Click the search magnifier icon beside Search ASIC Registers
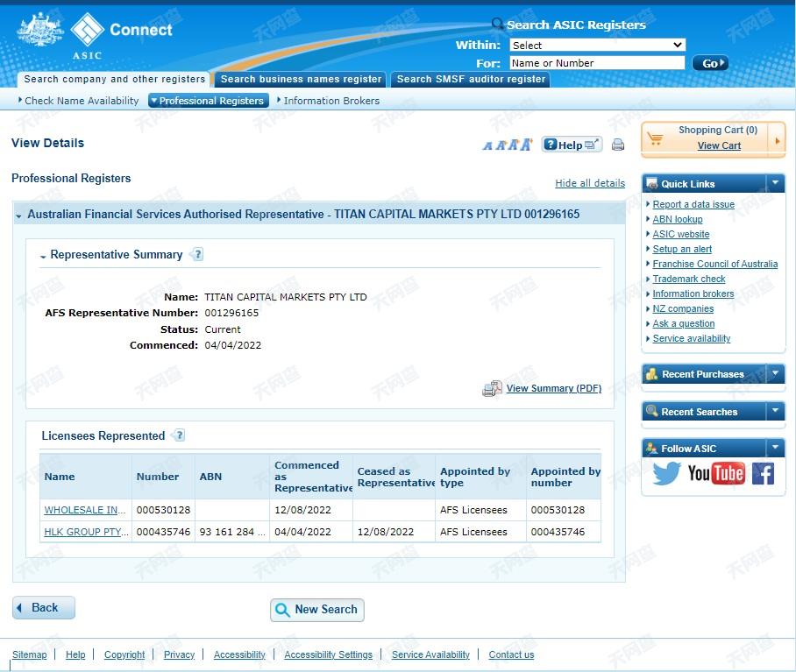The width and height of the screenshot is (796, 672). click(x=498, y=24)
